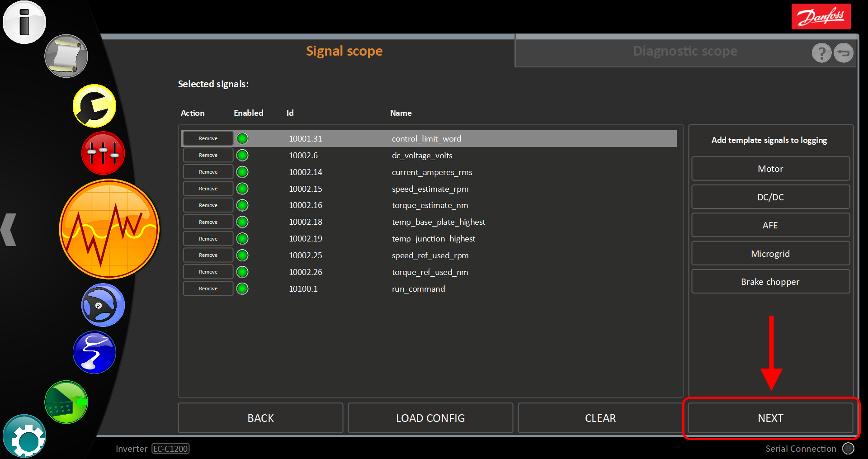
Task: Select the temp_junction_highest signal name
Action: point(434,239)
